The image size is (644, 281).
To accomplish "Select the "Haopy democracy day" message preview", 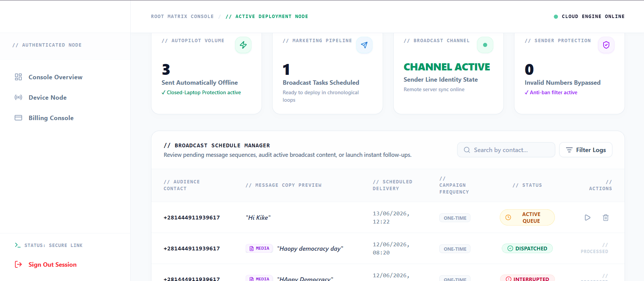I will coord(310,249).
